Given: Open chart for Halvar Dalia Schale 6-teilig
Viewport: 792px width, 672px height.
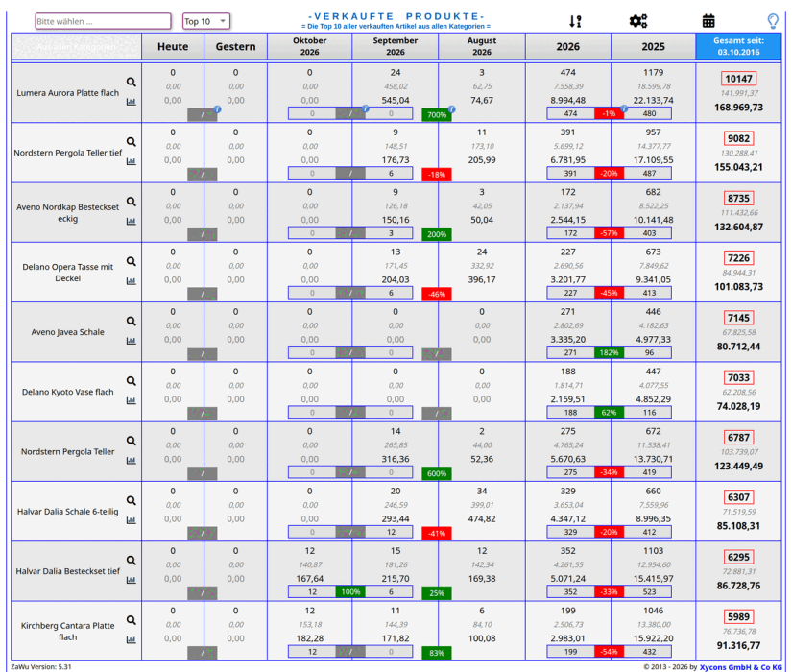Looking at the screenshot, I should point(132,520).
